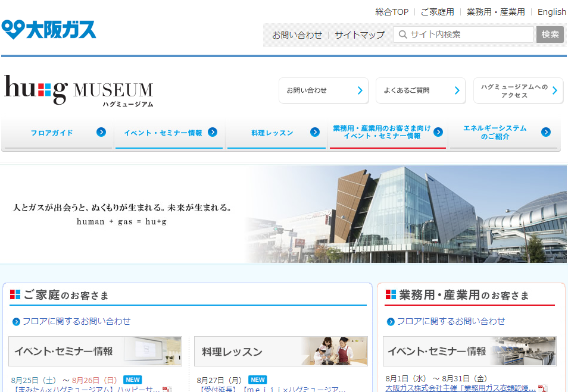
Task: Click chevron on ハグミュージアムへのアクセス button
Action: 554,90
